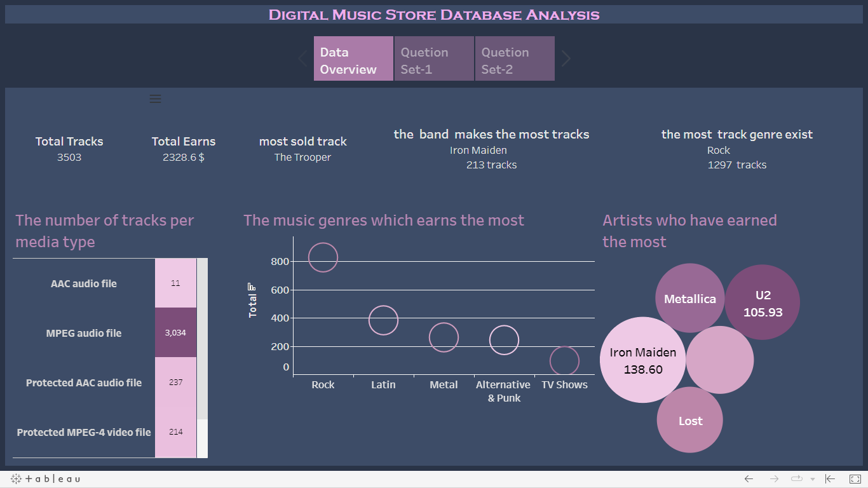Select the U2 artist bubble

763,302
